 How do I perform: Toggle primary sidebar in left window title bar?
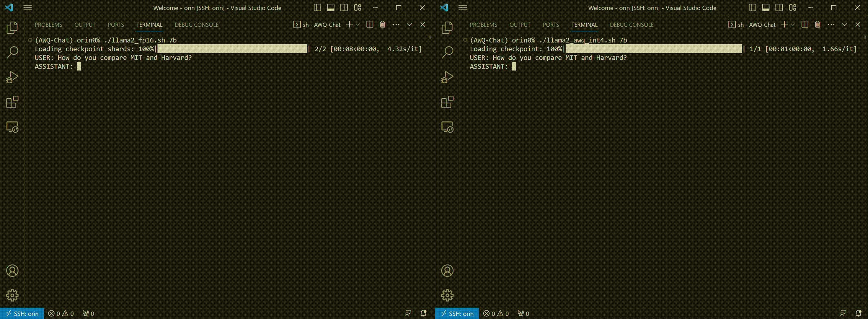[x=317, y=8]
